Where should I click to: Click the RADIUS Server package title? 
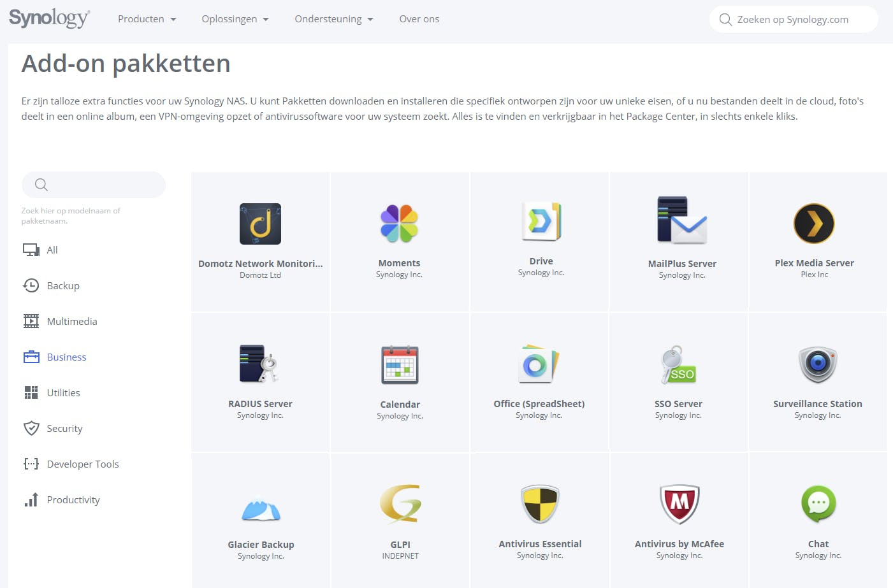(260, 403)
